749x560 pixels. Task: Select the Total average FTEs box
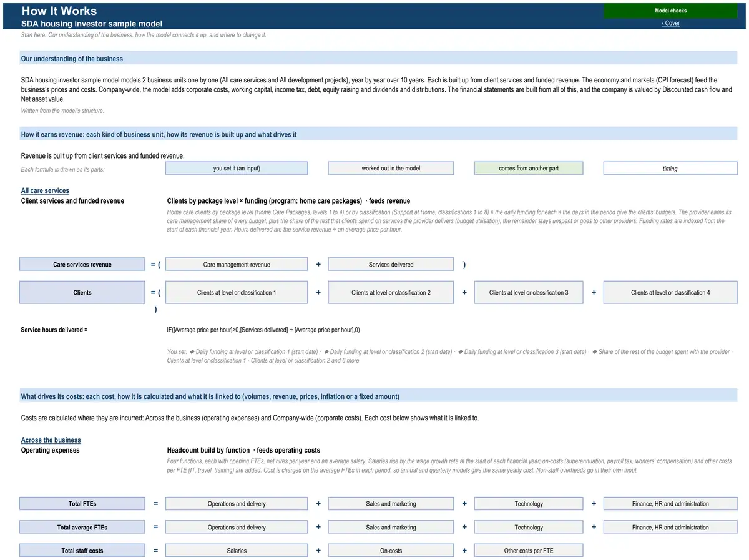click(82, 528)
